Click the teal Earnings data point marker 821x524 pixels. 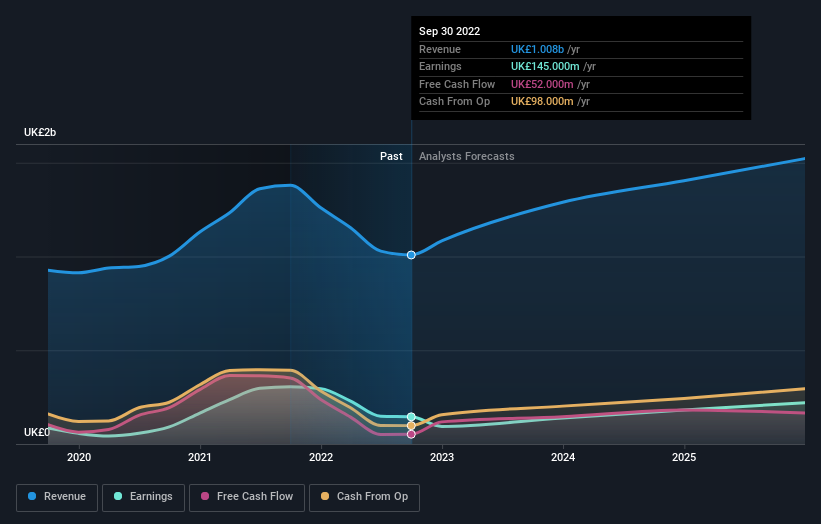pyautogui.click(x=412, y=417)
